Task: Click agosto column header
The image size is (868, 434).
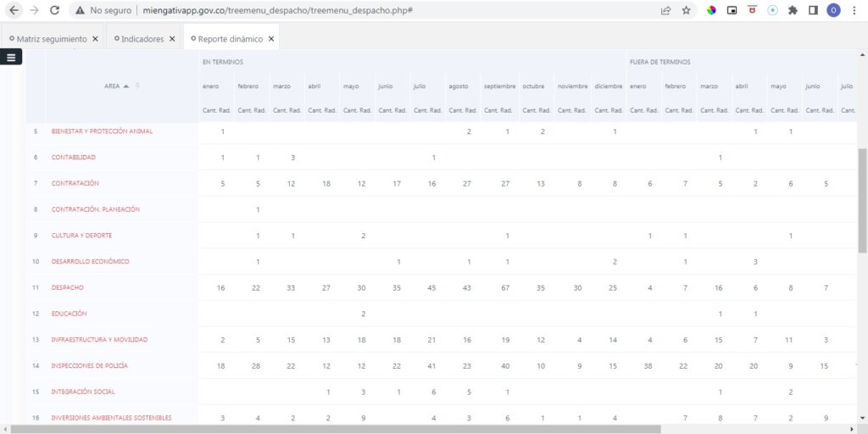Action: 459,86
